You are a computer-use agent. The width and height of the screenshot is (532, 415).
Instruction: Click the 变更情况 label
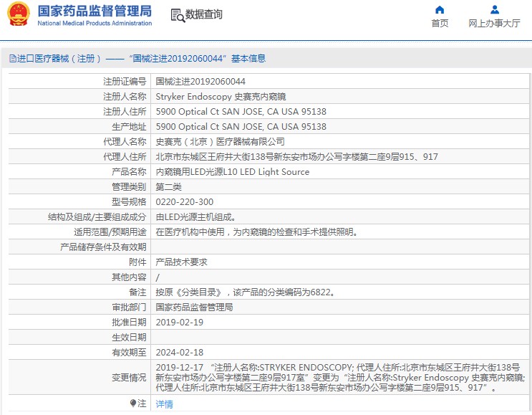click(x=129, y=377)
